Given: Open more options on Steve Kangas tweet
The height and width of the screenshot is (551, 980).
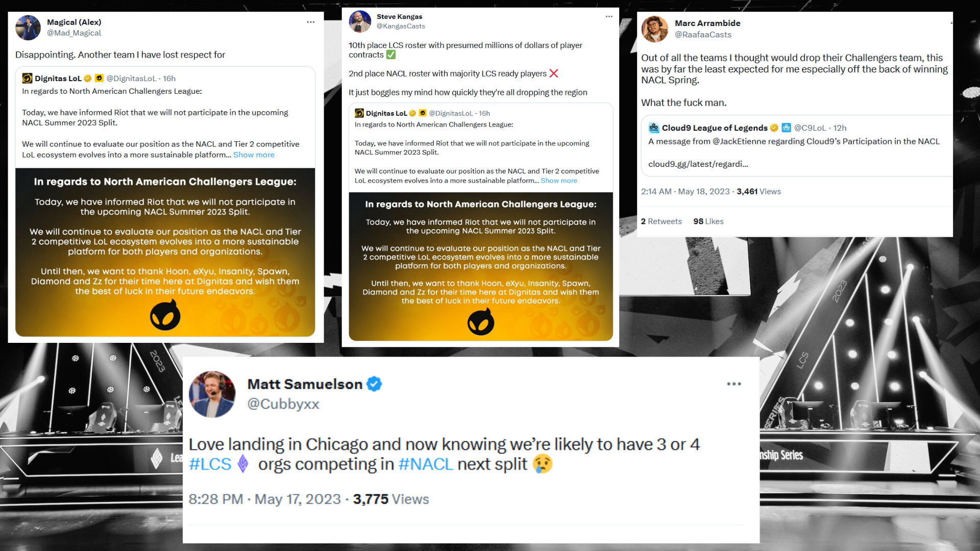Looking at the screenshot, I should (609, 16).
